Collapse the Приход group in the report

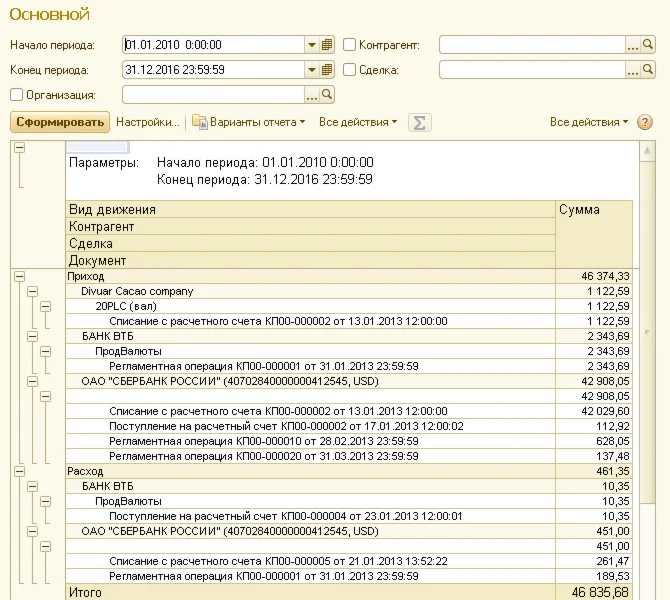(19, 276)
